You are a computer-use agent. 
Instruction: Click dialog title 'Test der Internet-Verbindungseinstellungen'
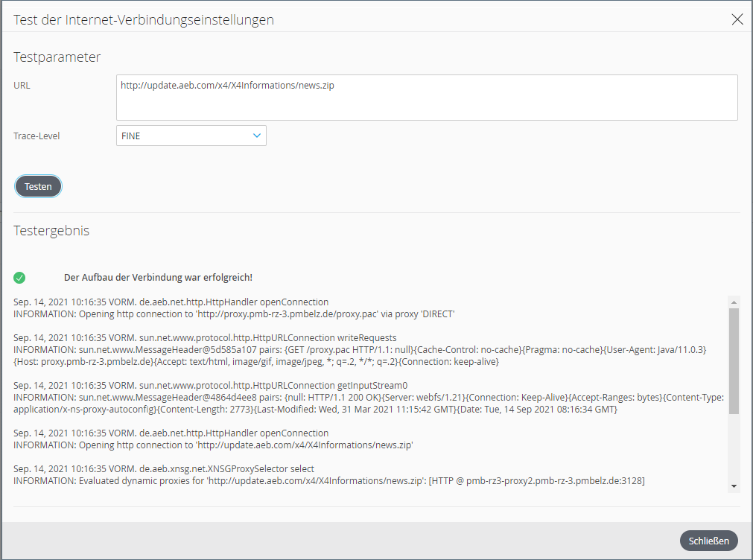tap(144, 19)
